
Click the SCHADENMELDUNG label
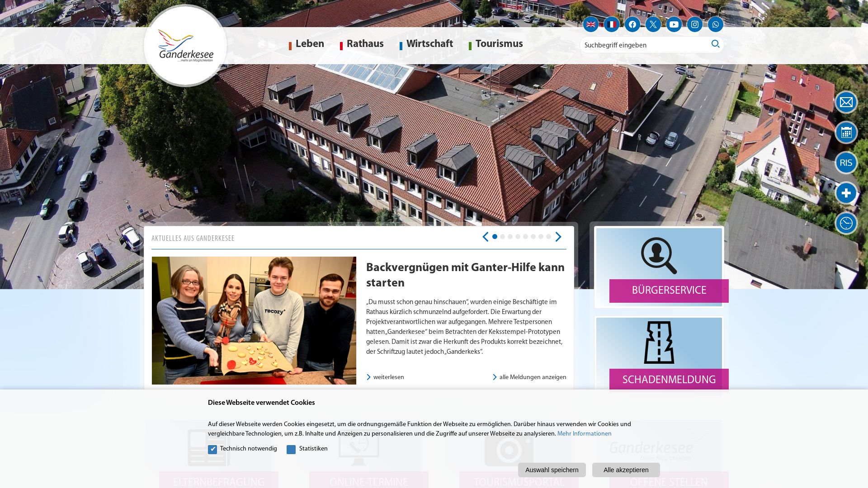669,380
